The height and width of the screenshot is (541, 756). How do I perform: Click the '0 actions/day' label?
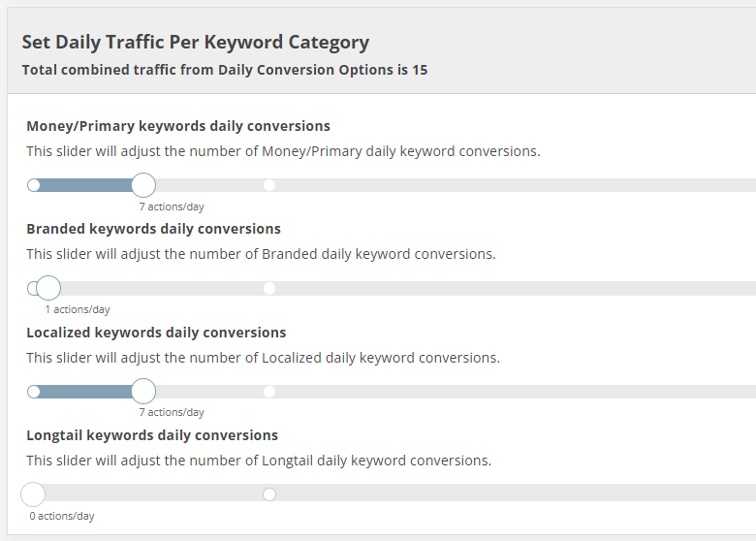(x=62, y=516)
